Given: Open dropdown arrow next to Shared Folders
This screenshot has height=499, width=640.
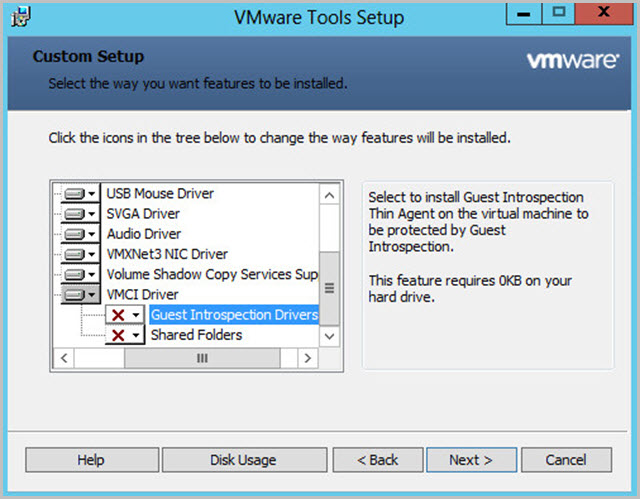Looking at the screenshot, I should [x=136, y=335].
